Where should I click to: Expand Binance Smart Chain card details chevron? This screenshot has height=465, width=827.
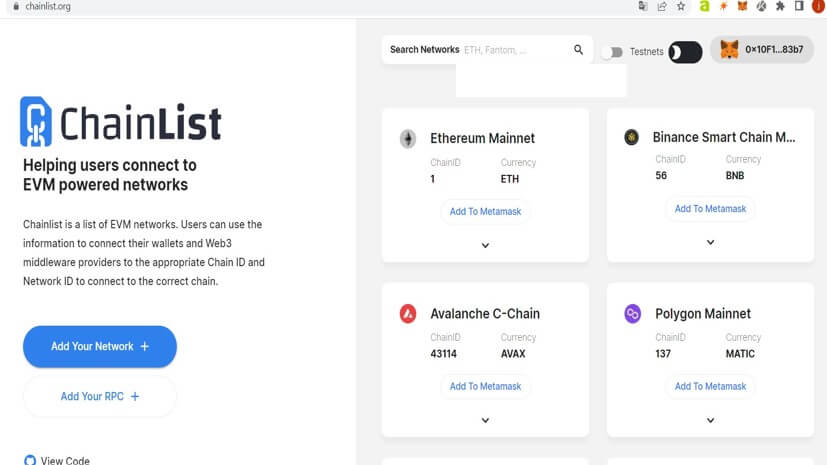pyautogui.click(x=710, y=242)
